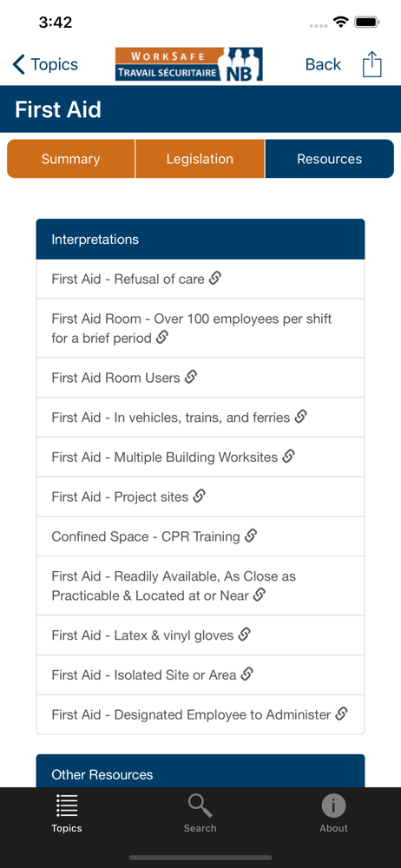Go back using Topics chevron
The height and width of the screenshot is (868, 401).
coord(45,64)
